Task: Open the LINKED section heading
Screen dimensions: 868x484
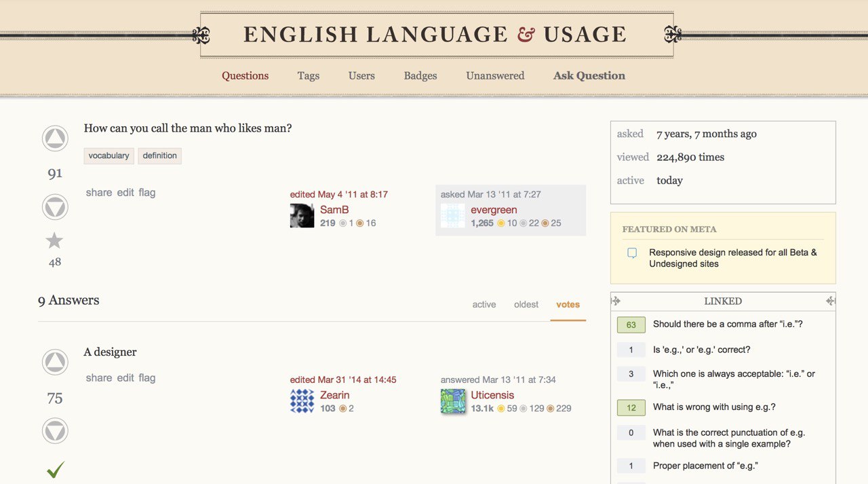Action: pyautogui.click(x=723, y=301)
